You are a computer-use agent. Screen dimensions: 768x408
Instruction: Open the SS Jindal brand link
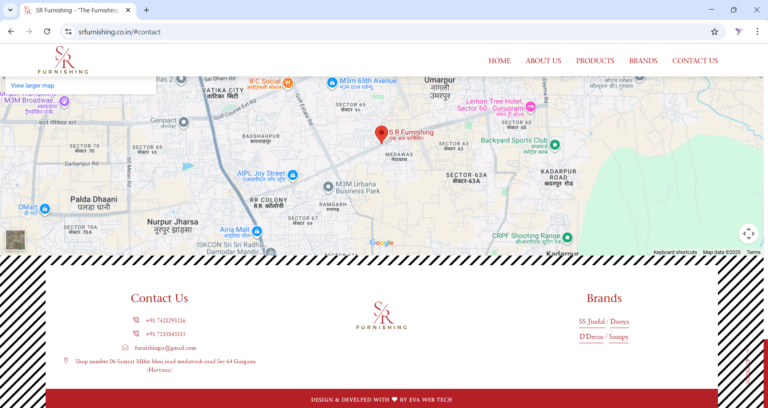point(592,322)
